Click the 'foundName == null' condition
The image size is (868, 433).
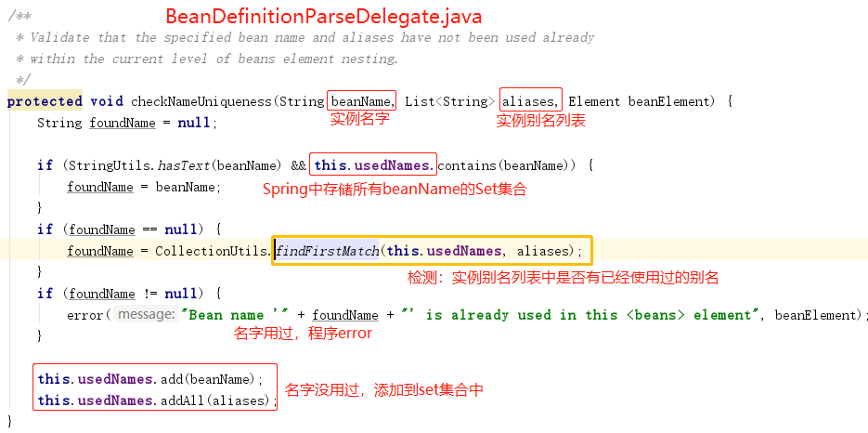(133, 230)
